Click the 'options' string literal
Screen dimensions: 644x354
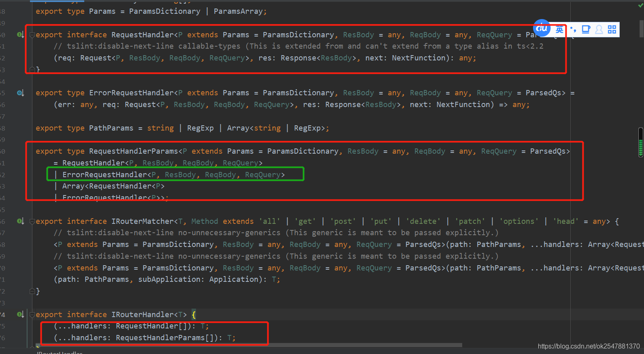tap(519, 221)
